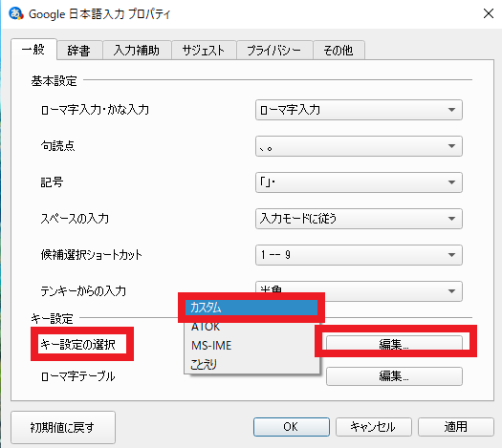Click the Google 日本語入力 app icon in title bar
This screenshot has height=448, width=502.
pyautogui.click(x=15, y=13)
